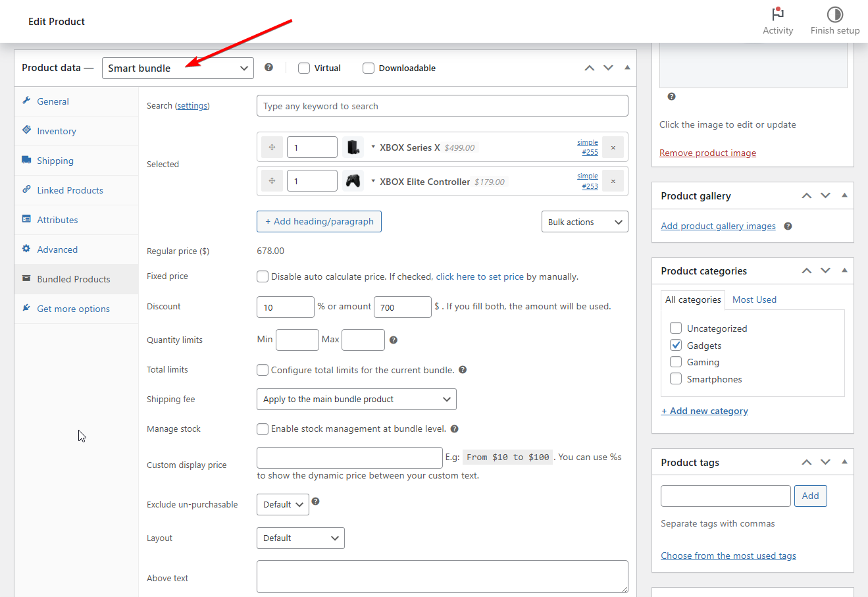Check the Gaming category box
The height and width of the screenshot is (597, 868).
tap(676, 362)
